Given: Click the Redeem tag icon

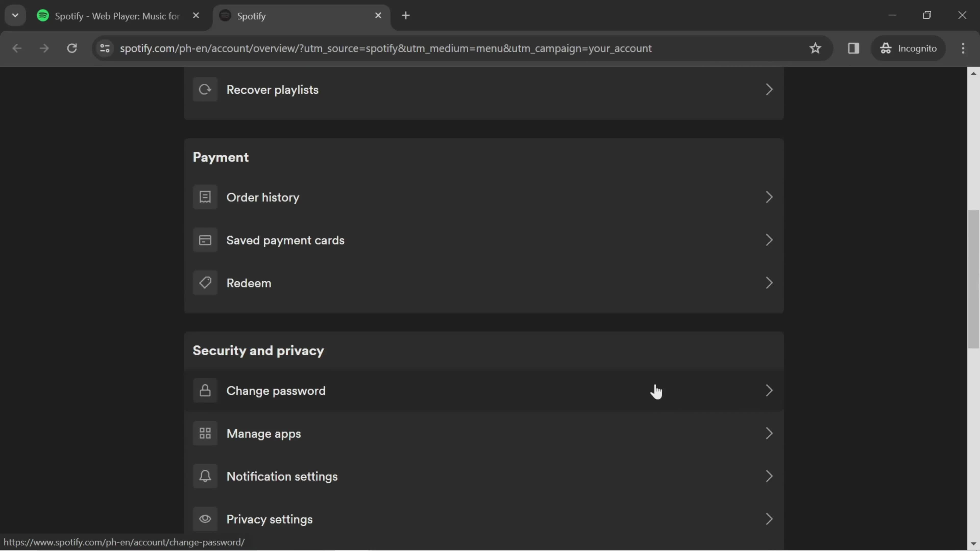Looking at the screenshot, I should [205, 283].
